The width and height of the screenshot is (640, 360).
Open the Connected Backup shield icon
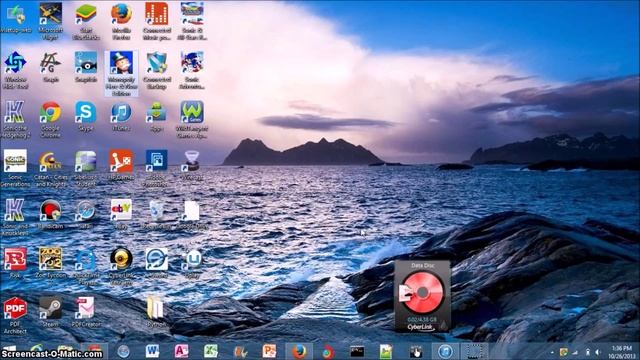pyautogui.click(x=157, y=70)
